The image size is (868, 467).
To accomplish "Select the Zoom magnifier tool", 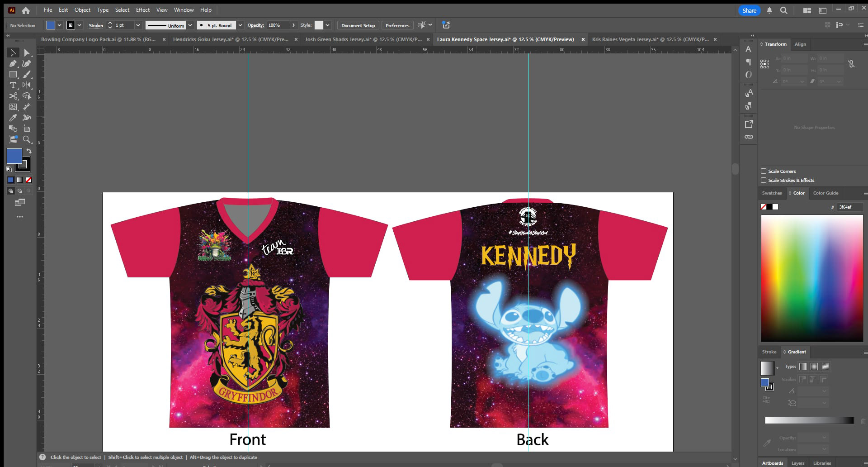I will [x=27, y=139].
